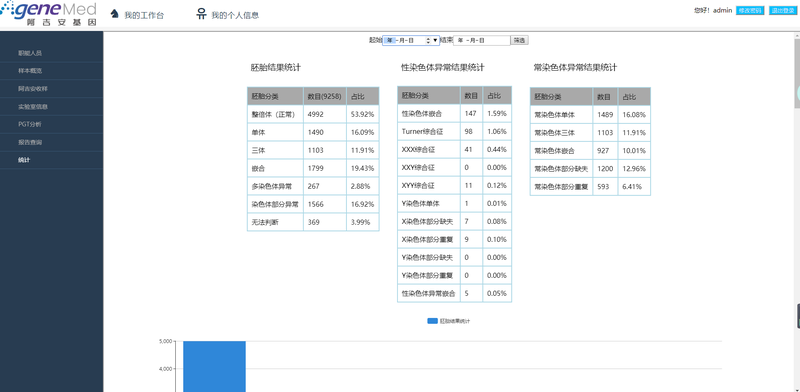
Task: Click 性染色体异常嵌合 row label
Action: [429, 293]
